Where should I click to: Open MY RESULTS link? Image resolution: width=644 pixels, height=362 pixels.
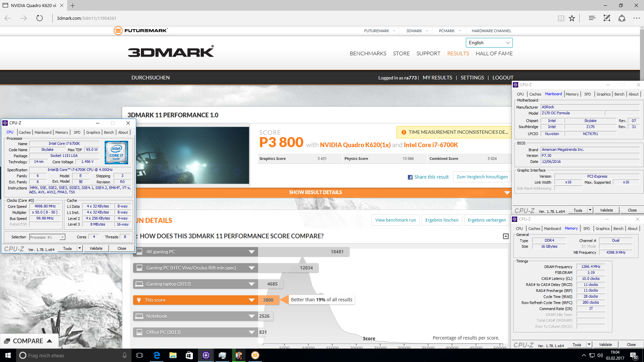tap(437, 78)
